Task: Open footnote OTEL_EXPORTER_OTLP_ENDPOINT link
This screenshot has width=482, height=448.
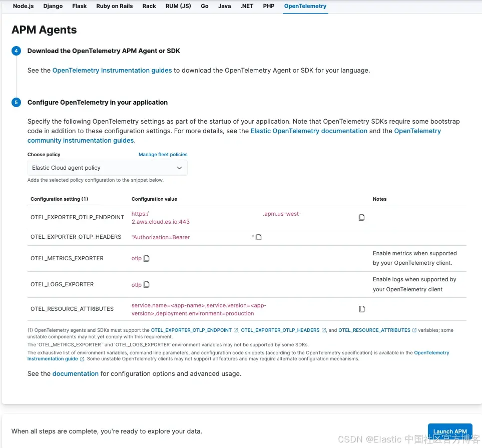Action: [191, 330]
